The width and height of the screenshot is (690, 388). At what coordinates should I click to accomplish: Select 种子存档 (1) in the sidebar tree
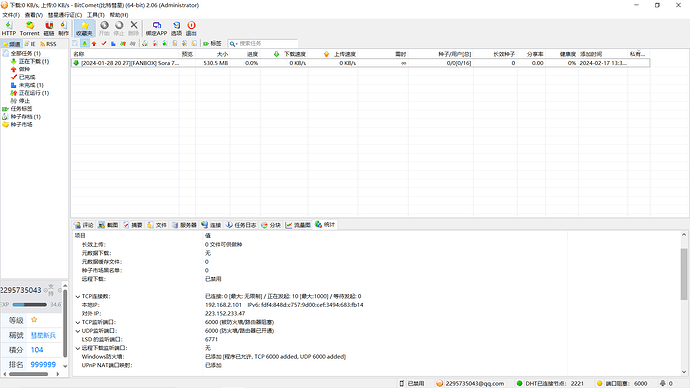tap(22, 117)
